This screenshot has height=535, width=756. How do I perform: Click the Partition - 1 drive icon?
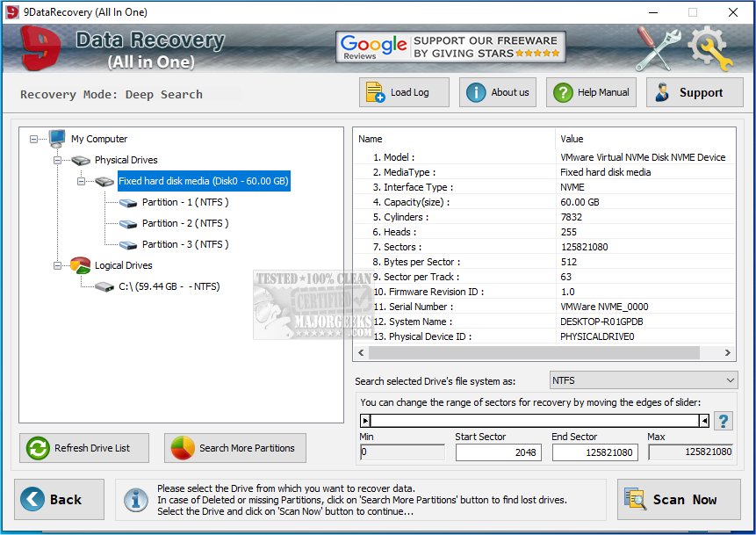(x=128, y=203)
